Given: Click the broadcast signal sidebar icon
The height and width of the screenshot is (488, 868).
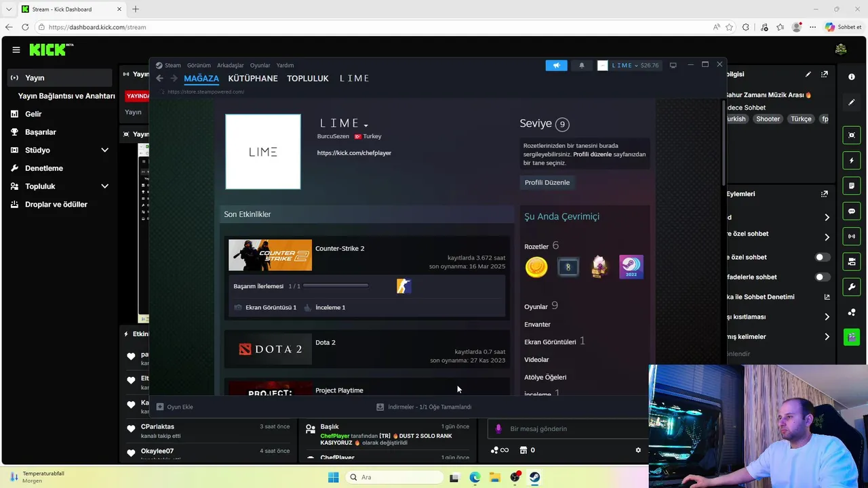Looking at the screenshot, I should coord(852,236).
